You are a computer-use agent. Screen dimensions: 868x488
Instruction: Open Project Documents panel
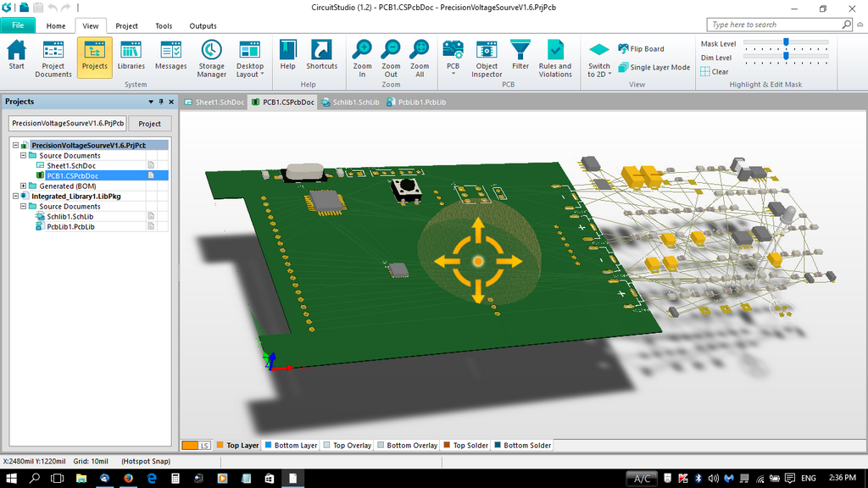pos(53,58)
